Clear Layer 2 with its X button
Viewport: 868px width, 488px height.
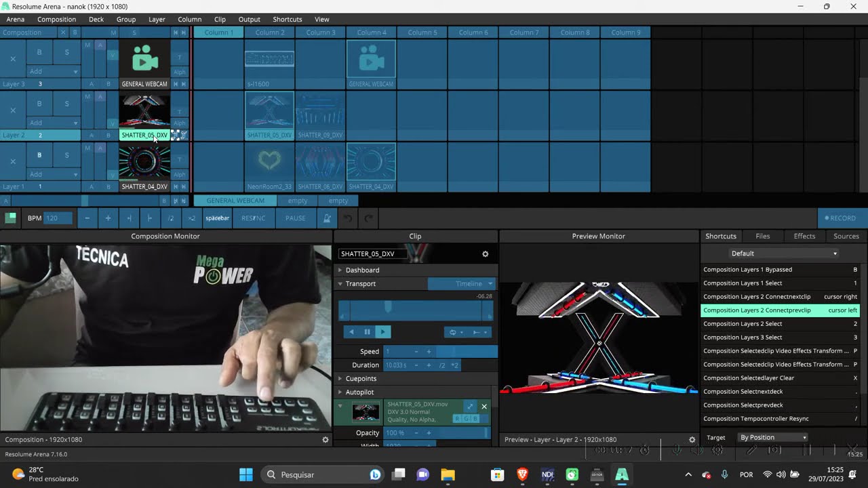13,110
